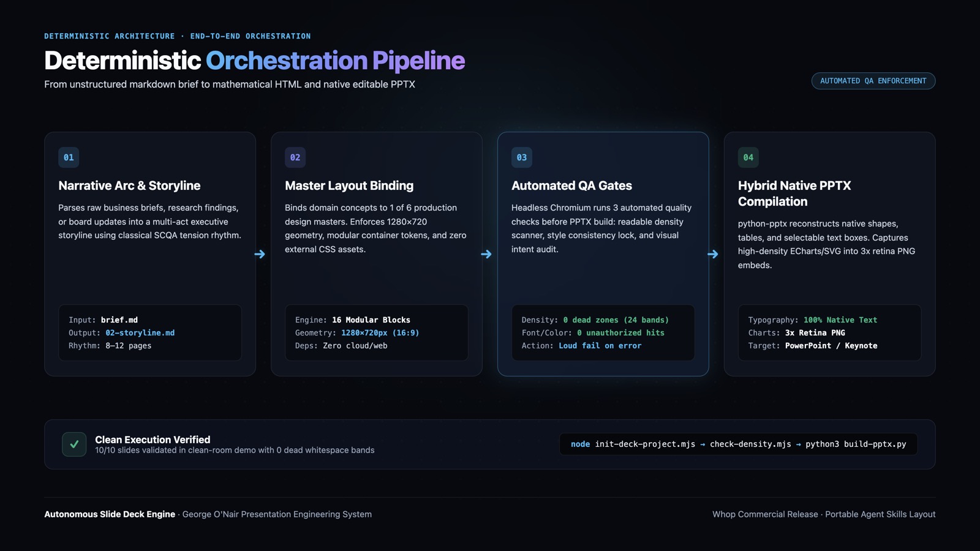Click the 02 step badge
Screen dimensions: 980x551
click(x=295, y=157)
